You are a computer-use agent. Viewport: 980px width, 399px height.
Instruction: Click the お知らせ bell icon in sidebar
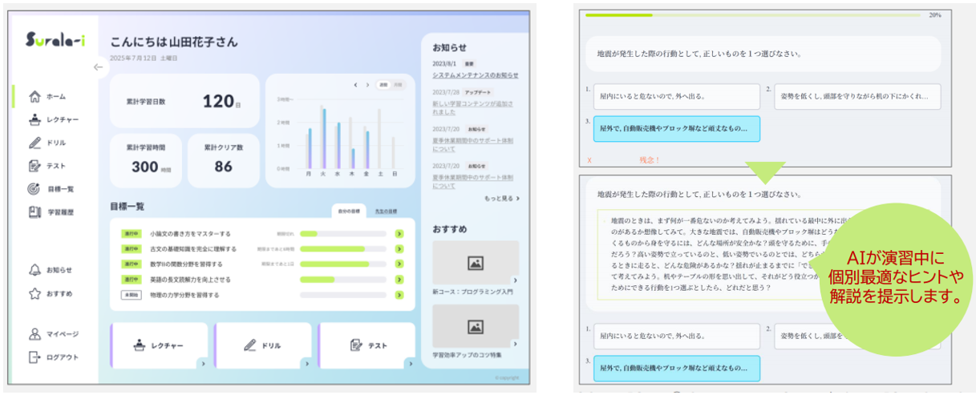click(x=34, y=270)
